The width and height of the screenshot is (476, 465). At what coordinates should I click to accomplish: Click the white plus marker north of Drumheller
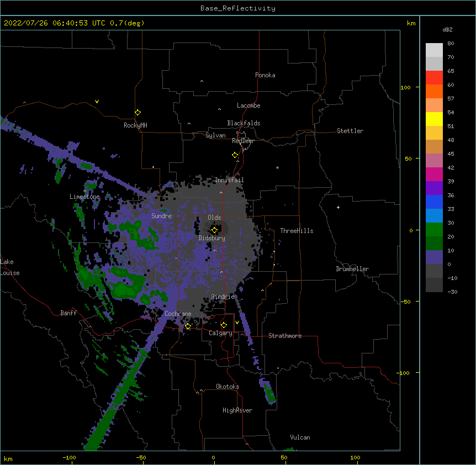[338, 207]
